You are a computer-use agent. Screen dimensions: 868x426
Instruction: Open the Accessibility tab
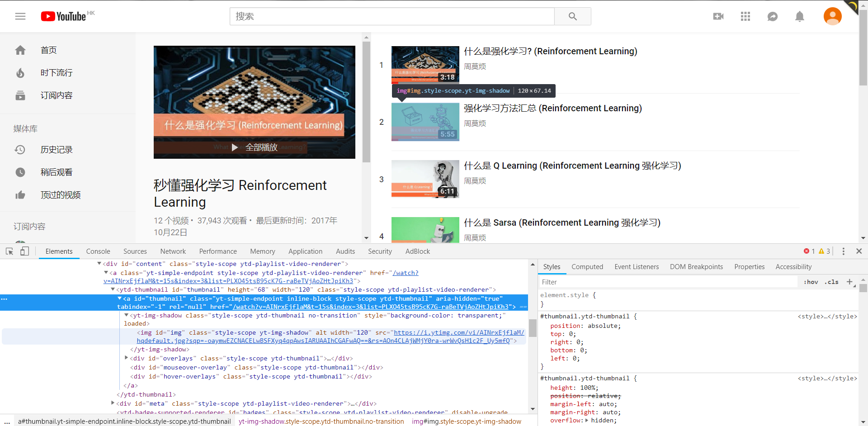(x=793, y=267)
